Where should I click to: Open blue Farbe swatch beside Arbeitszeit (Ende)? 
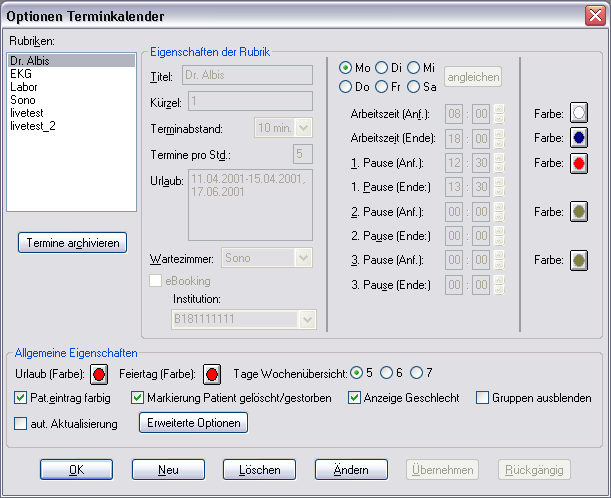[x=579, y=138]
